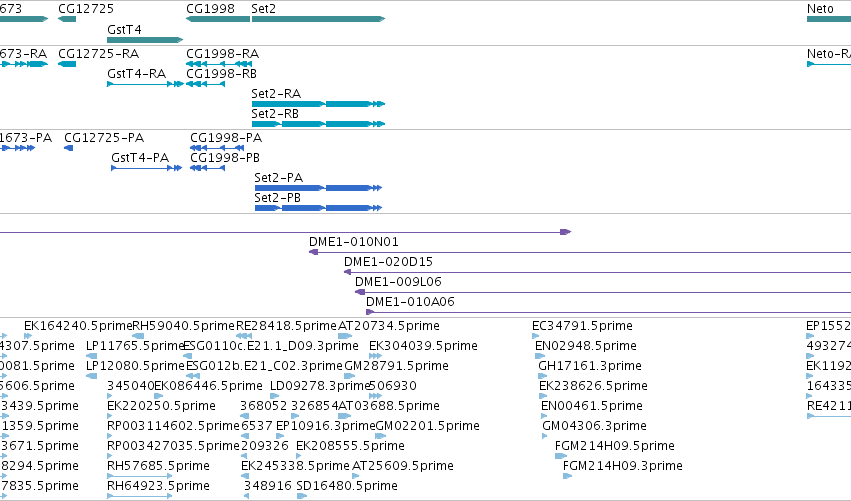The width and height of the screenshot is (851, 501).
Task: Select EST EK086446.5prime
Action: click(208, 386)
